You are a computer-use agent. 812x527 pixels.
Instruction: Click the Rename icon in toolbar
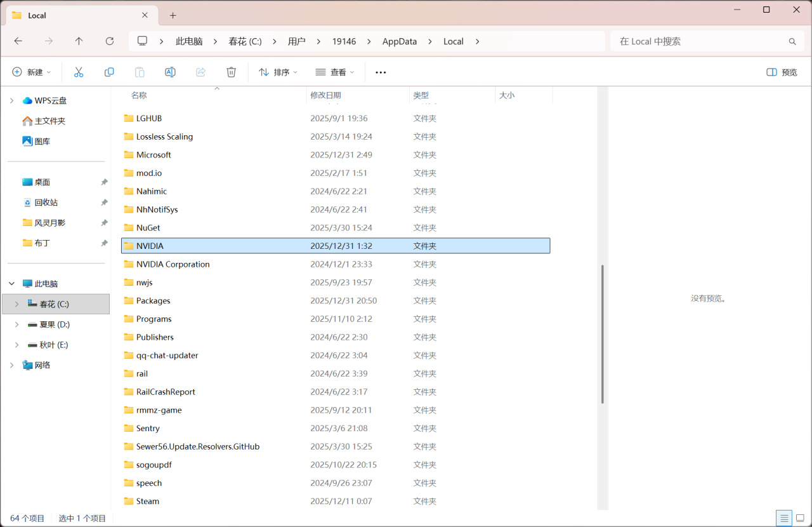pyautogui.click(x=170, y=72)
